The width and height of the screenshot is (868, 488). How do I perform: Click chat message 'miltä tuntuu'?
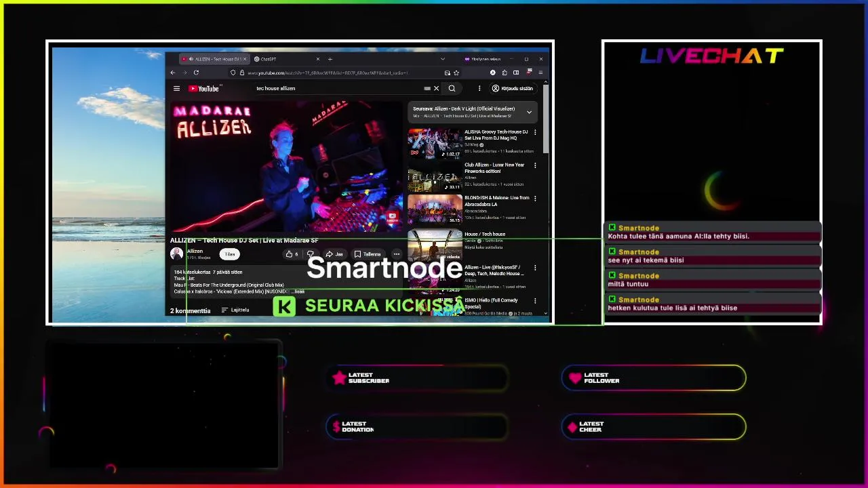pyautogui.click(x=628, y=284)
